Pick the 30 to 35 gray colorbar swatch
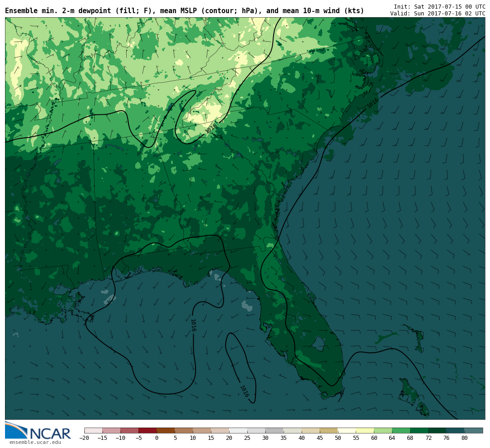The image size is (490, 448). tap(274, 430)
